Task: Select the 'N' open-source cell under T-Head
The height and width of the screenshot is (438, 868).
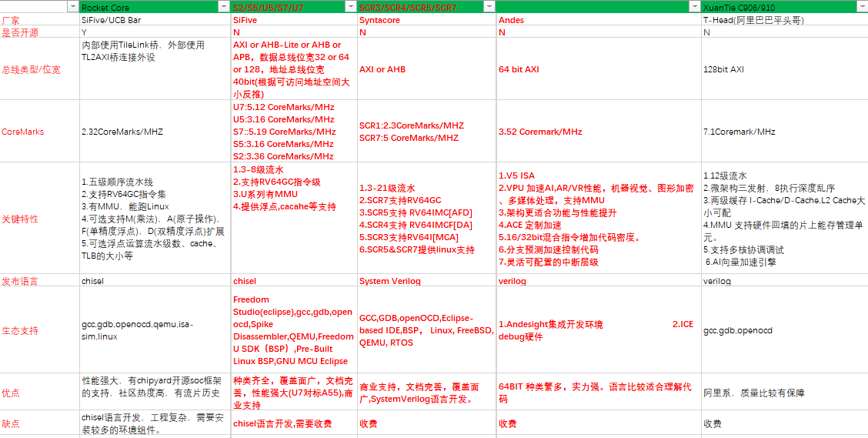Action: point(784,32)
